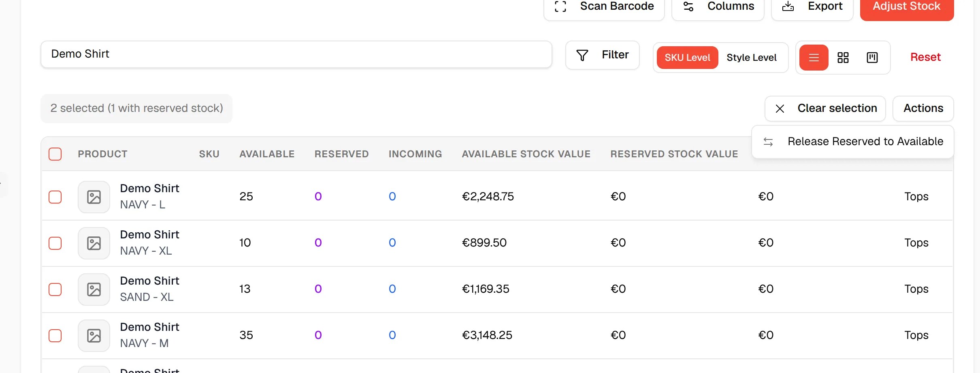Select the board view icon
The width and height of the screenshot is (980, 373).
872,58
